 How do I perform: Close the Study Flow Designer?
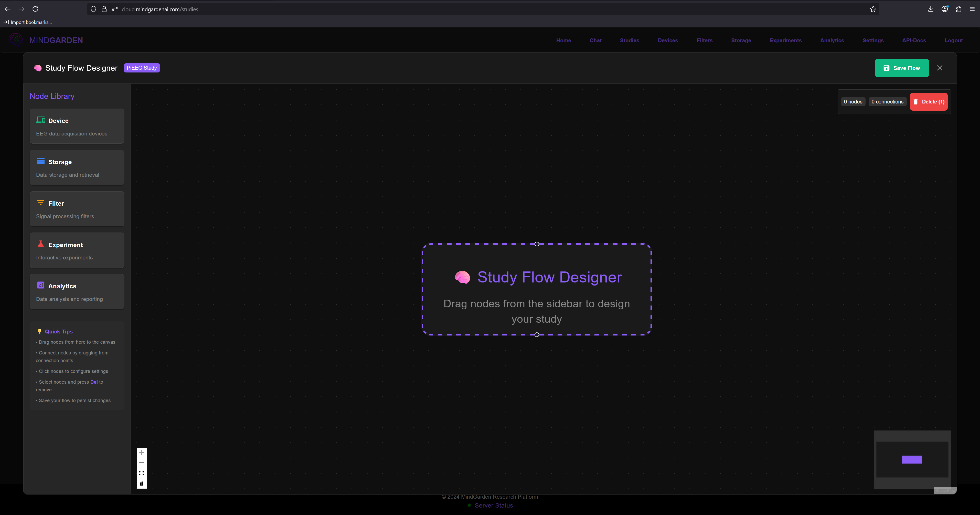tap(940, 68)
